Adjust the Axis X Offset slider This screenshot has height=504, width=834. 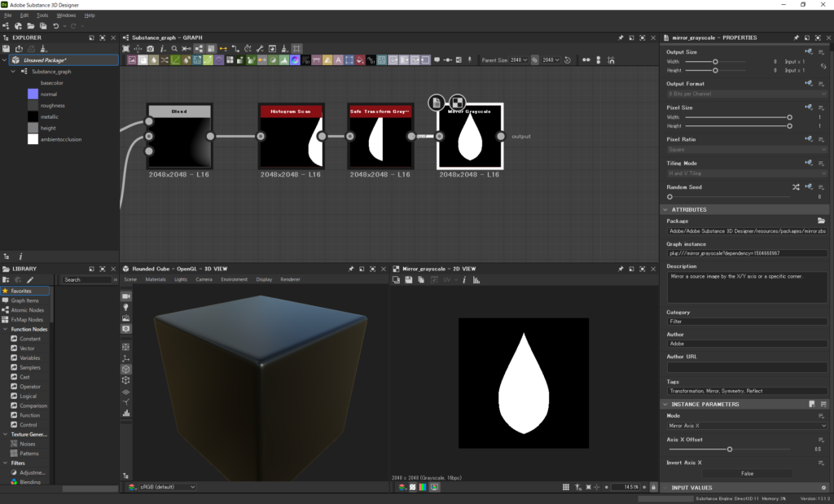pyautogui.click(x=729, y=449)
